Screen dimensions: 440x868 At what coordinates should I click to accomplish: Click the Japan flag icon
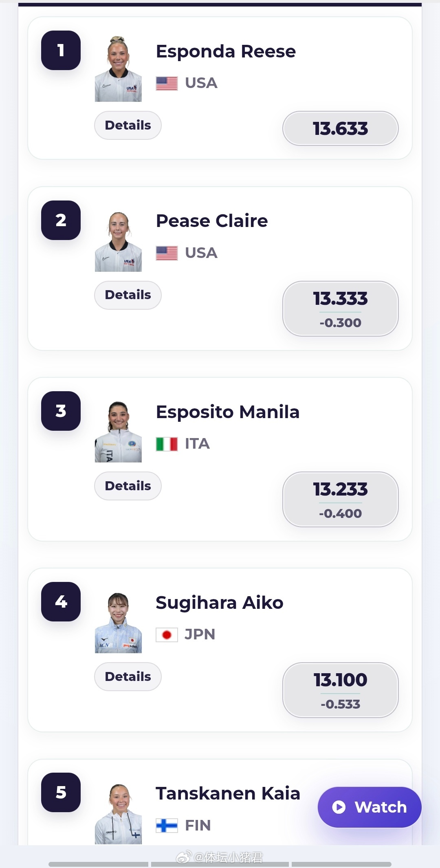[x=167, y=634]
